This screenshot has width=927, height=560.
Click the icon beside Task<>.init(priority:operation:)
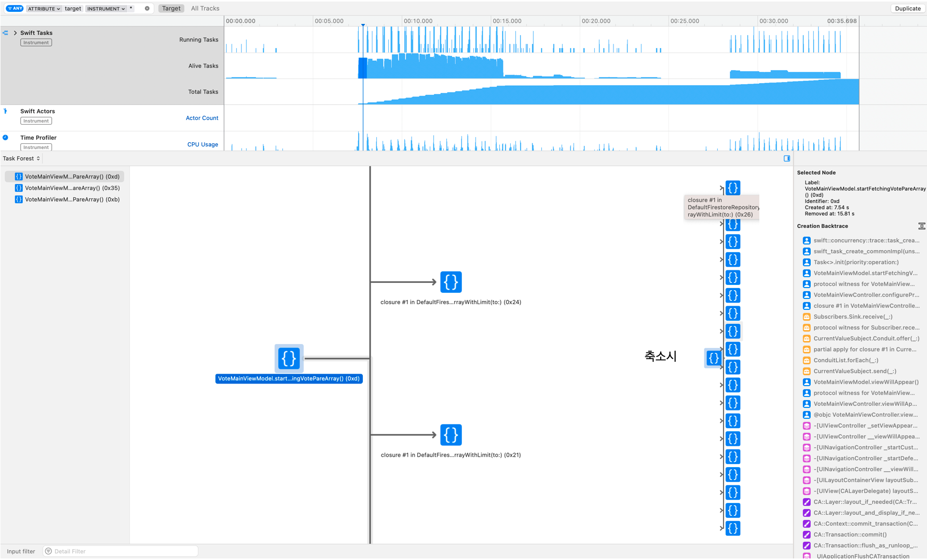point(807,262)
